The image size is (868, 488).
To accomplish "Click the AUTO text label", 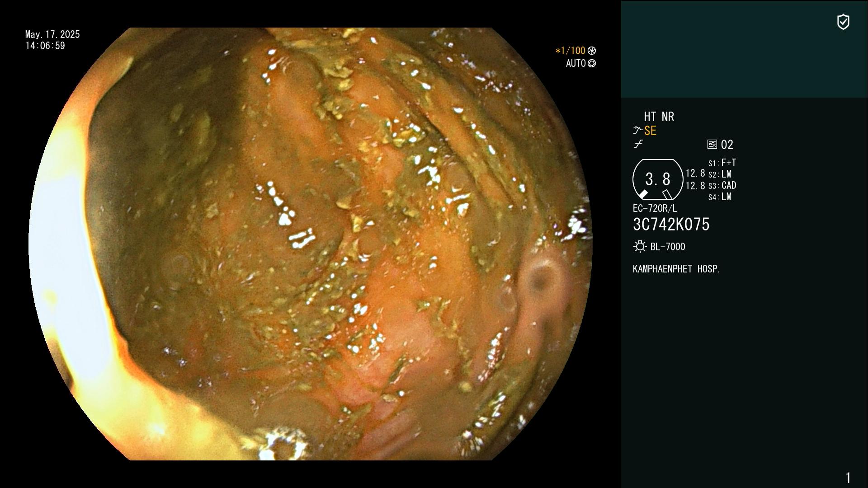I will (576, 63).
